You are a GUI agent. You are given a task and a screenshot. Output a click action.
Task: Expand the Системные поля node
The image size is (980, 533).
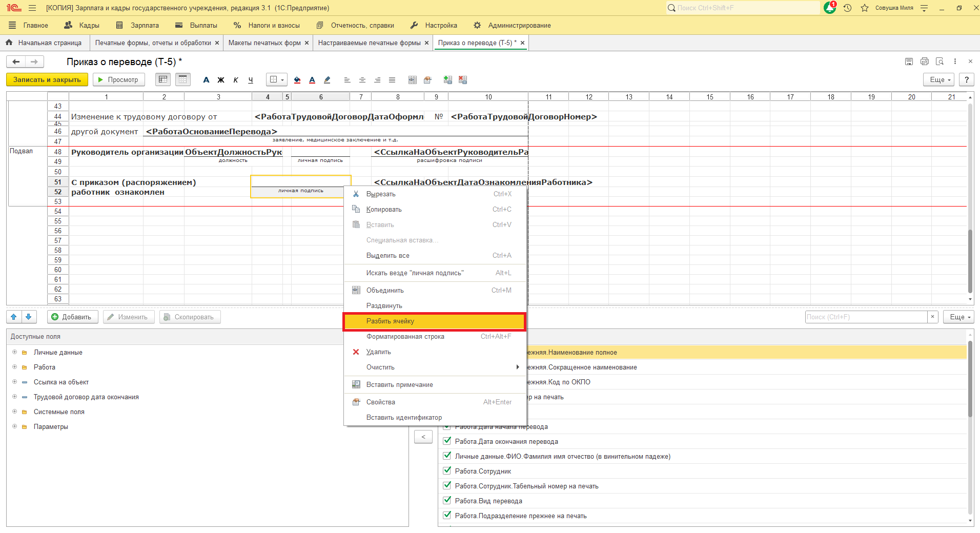[14, 412]
